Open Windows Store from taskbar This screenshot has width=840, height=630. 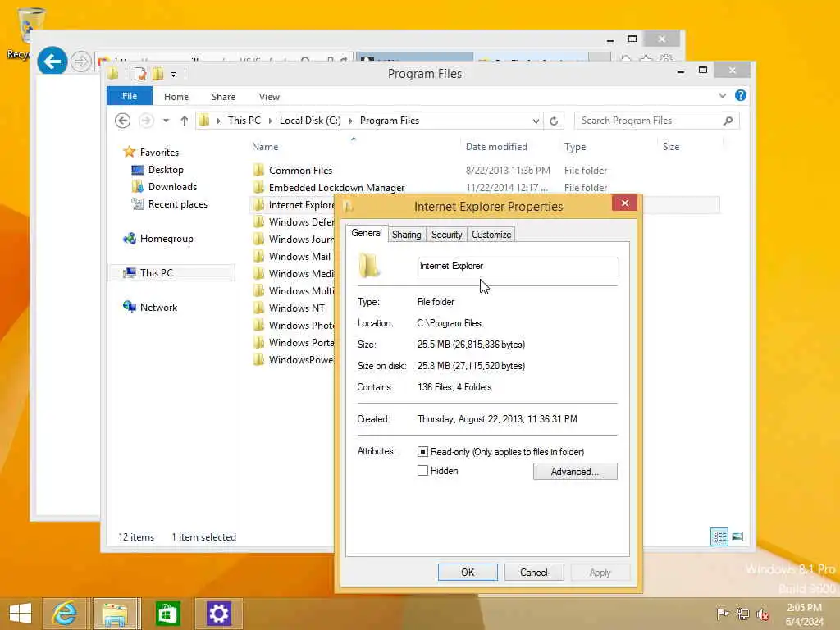tap(167, 614)
